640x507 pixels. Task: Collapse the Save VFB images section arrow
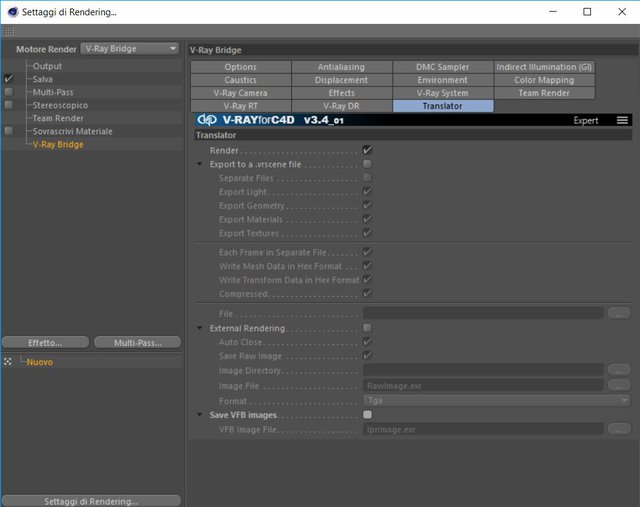point(200,415)
